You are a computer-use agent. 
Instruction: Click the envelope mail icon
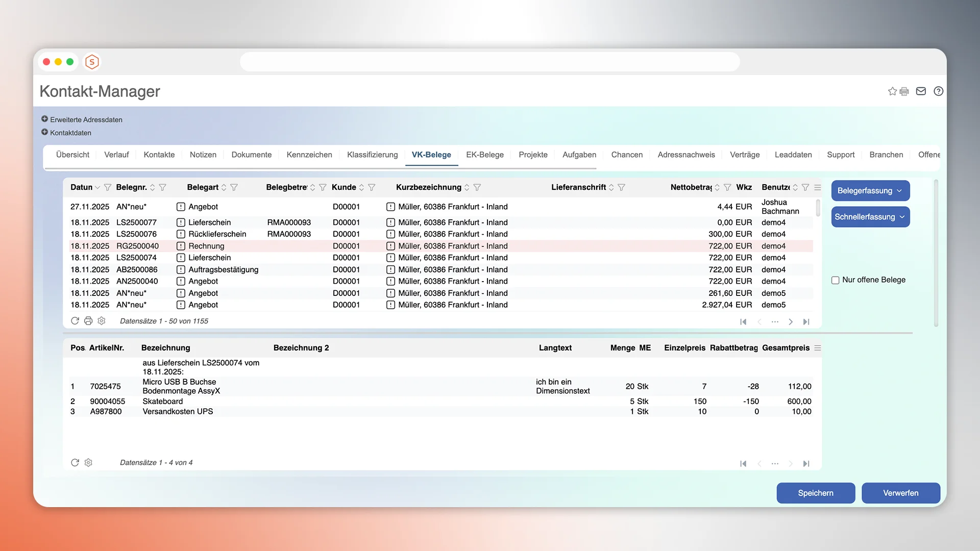[x=921, y=91]
